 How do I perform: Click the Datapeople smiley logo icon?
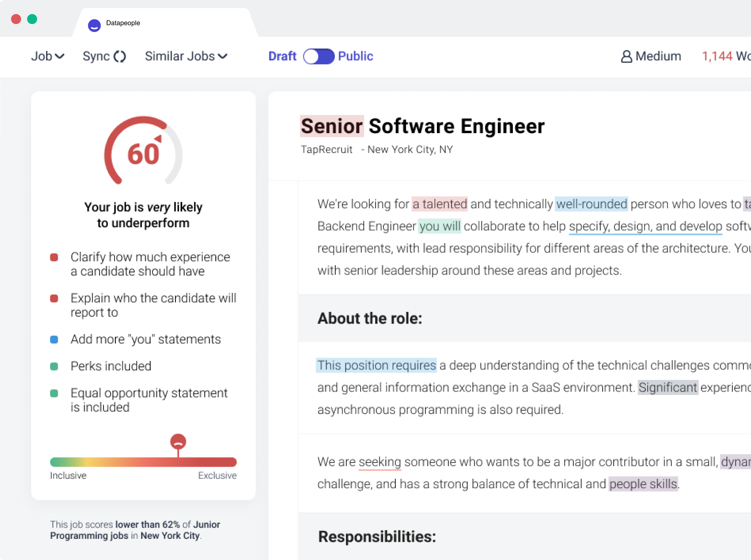click(x=94, y=25)
